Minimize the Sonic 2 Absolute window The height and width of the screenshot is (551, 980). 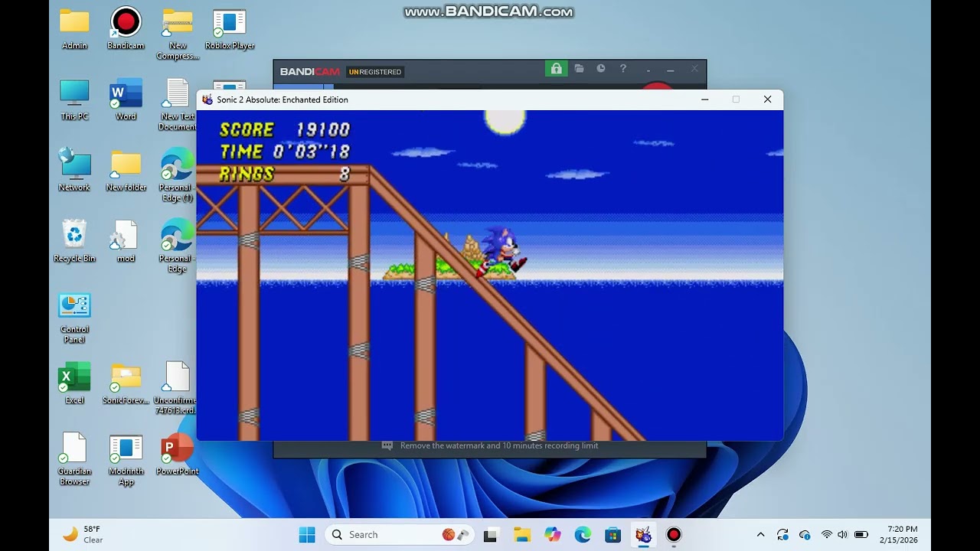704,99
